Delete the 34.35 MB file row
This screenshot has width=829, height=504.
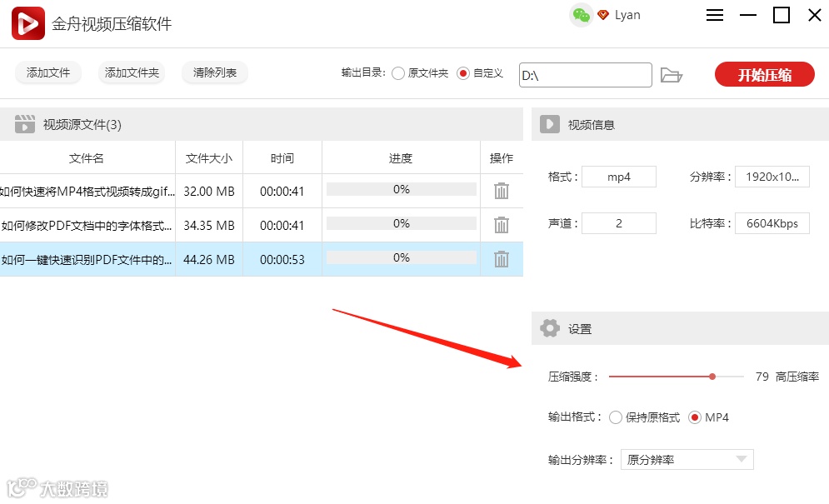tap(502, 225)
